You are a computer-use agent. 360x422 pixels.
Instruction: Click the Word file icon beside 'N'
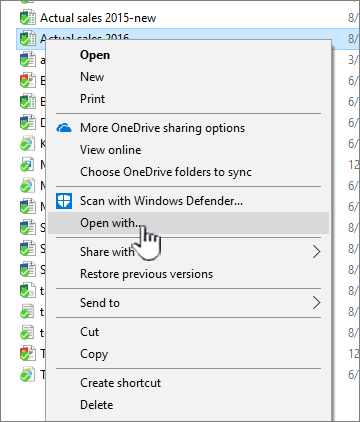[x=27, y=207]
